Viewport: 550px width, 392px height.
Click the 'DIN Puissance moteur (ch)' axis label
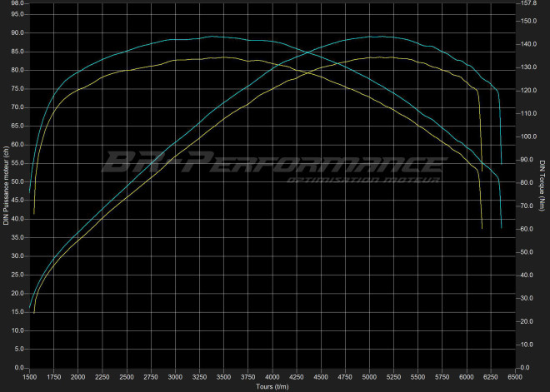coord(6,185)
